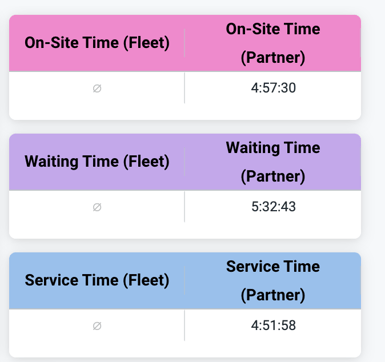Select the Service Time (Fleet) header
The image size is (385, 362).
pyautogui.click(x=97, y=280)
